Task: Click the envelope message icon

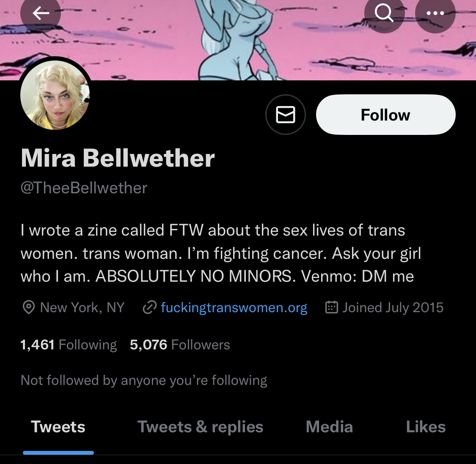Action: [x=285, y=115]
